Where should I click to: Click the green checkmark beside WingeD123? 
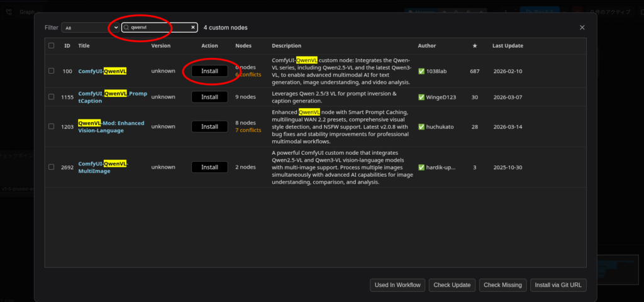point(421,97)
